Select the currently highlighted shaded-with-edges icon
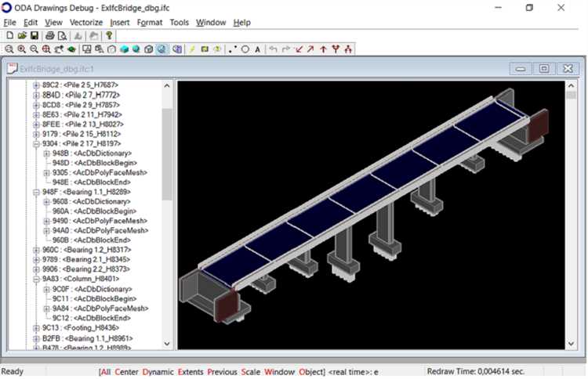The image size is (588, 379). (162, 49)
